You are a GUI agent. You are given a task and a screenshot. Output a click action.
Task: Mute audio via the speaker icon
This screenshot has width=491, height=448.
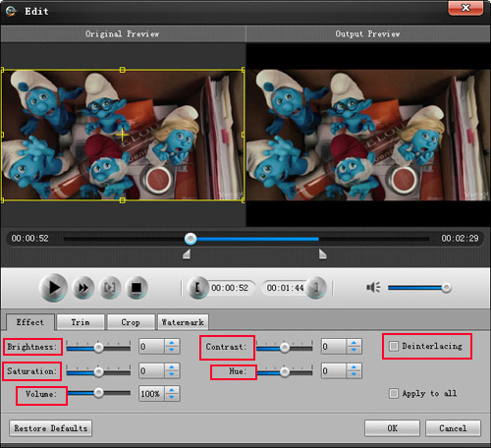(x=373, y=287)
